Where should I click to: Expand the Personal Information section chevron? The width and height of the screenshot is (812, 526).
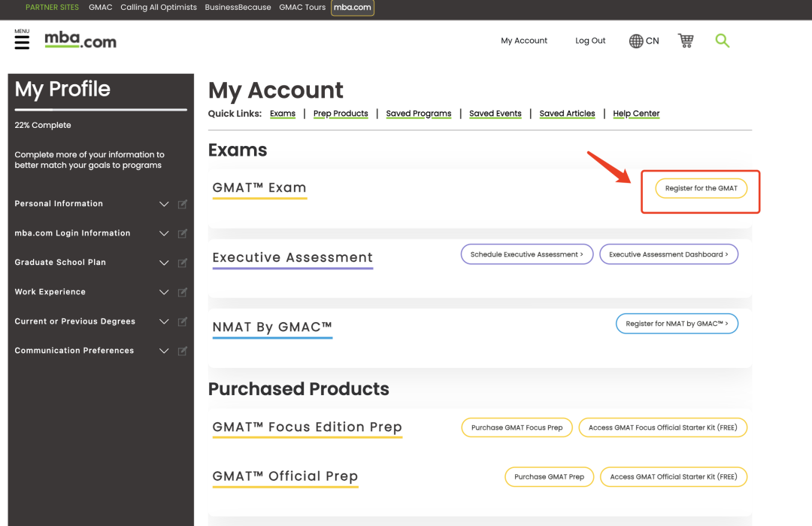(x=164, y=204)
